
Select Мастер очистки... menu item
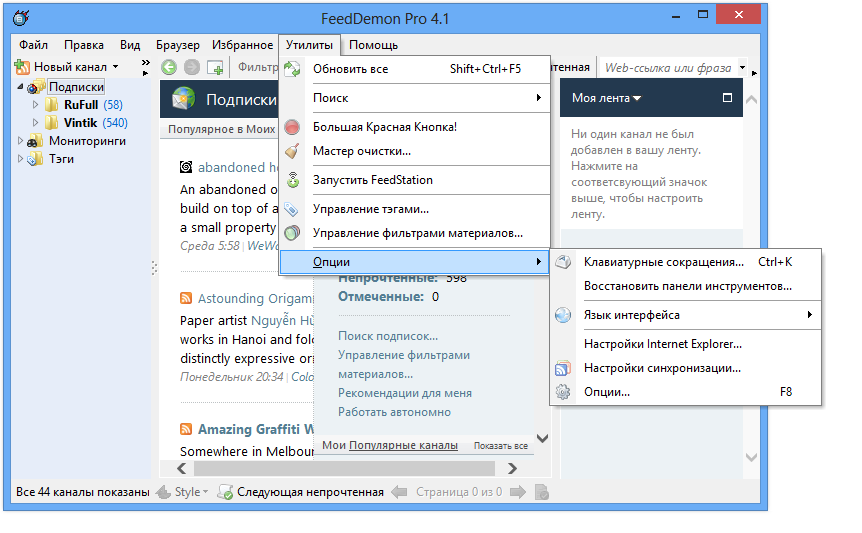tap(415, 151)
